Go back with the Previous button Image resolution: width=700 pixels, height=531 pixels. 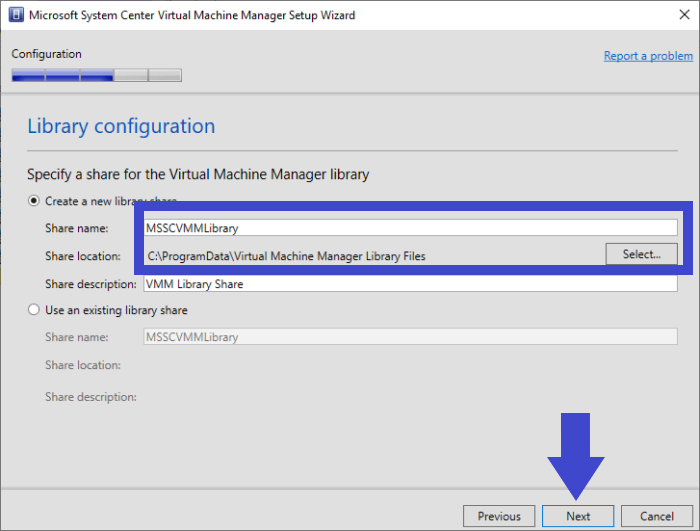click(x=499, y=516)
